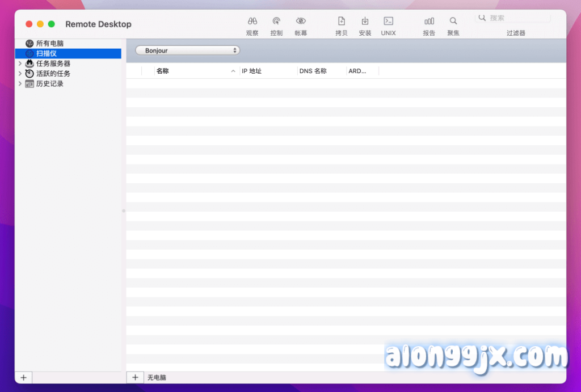
Task: Click the Observe (观察) binoculars icon
Action: pyautogui.click(x=252, y=21)
